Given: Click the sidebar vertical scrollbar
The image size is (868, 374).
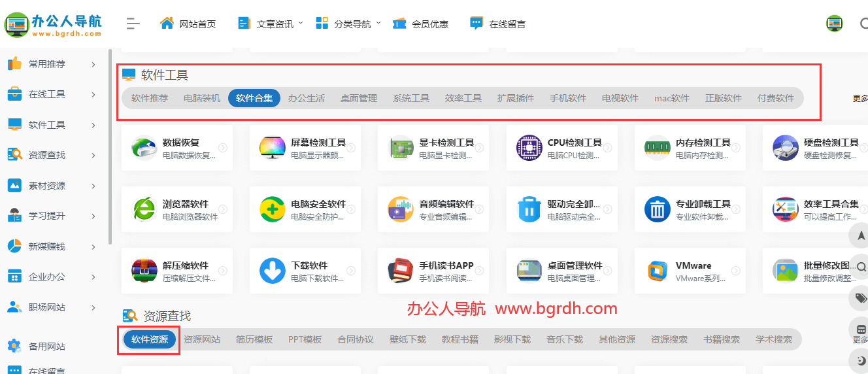Looking at the screenshot, I should pyautogui.click(x=110, y=147).
